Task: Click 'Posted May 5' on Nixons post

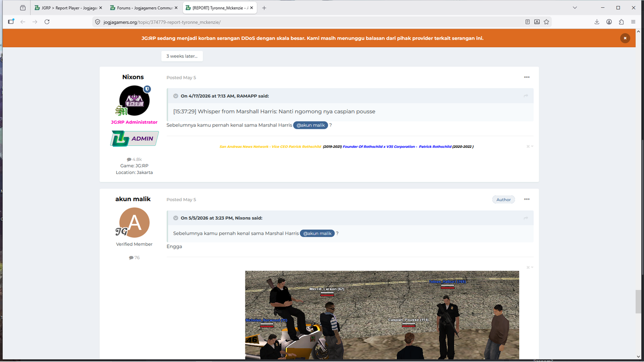Action: [x=181, y=78]
